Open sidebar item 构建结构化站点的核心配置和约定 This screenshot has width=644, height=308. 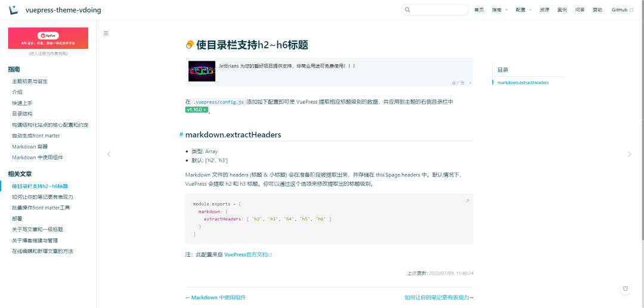(x=50, y=125)
